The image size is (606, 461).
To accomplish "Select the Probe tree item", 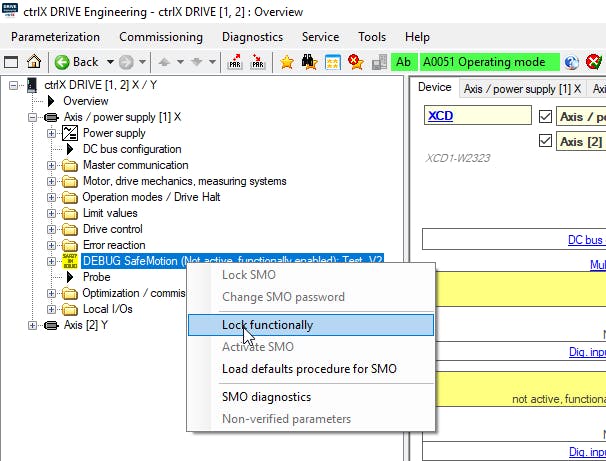I will (97, 277).
